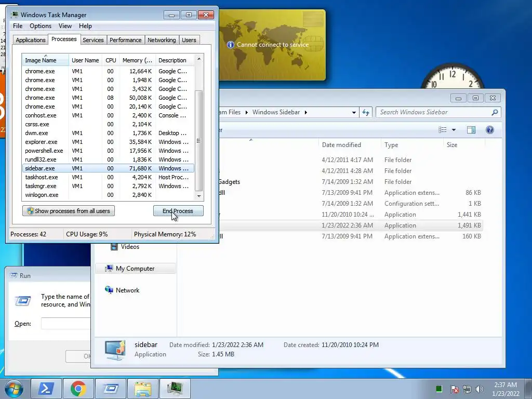
Task: Click the End Process button
Action: coord(178,211)
